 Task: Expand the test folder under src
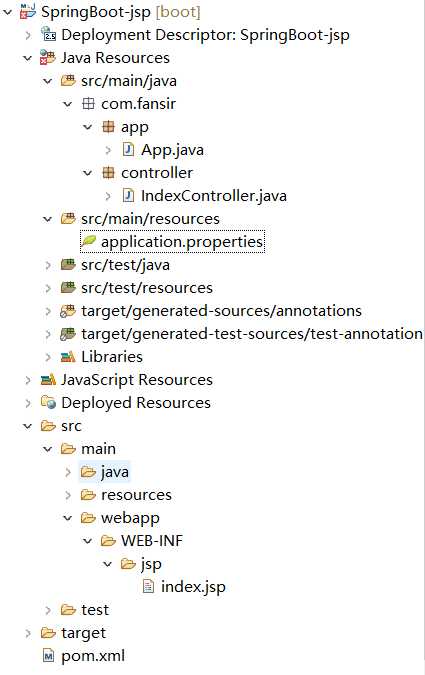coord(48,610)
